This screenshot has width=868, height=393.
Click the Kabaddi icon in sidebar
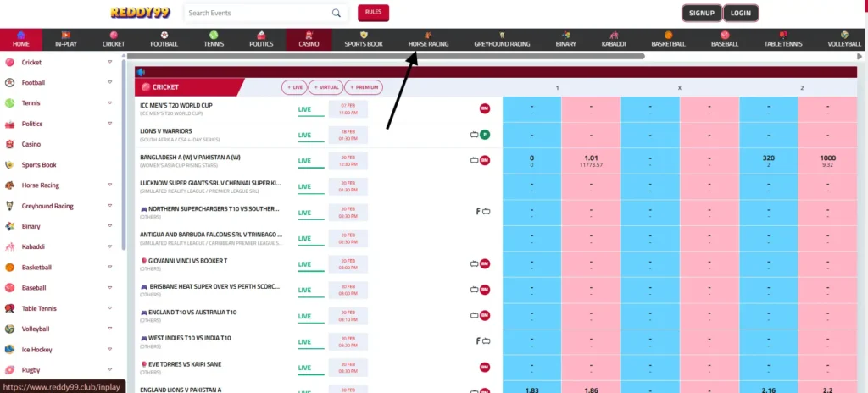point(9,246)
